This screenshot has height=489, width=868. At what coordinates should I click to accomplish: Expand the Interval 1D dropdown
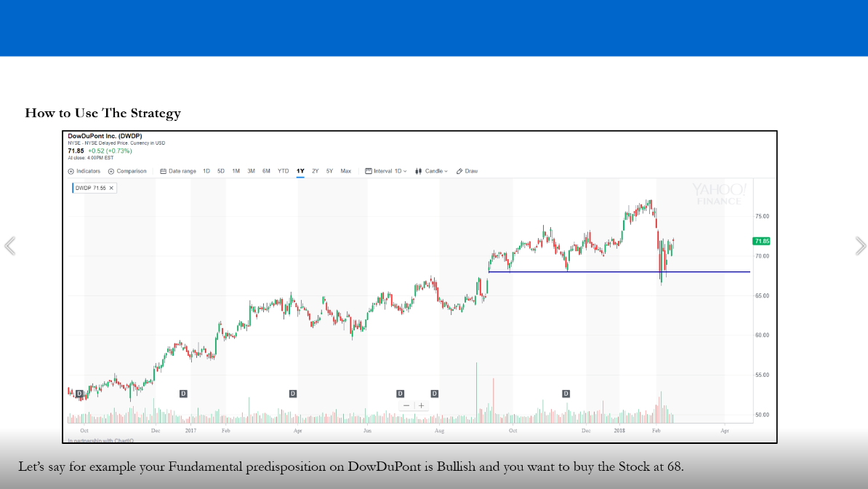(386, 171)
